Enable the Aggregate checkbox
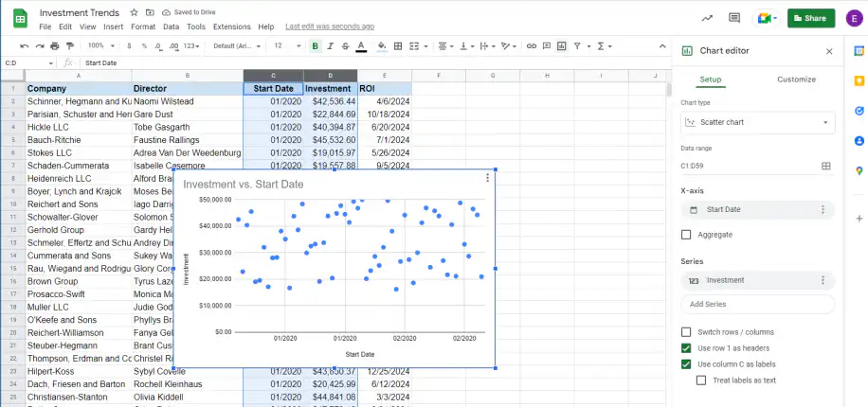The height and width of the screenshot is (407, 868). pyautogui.click(x=686, y=235)
